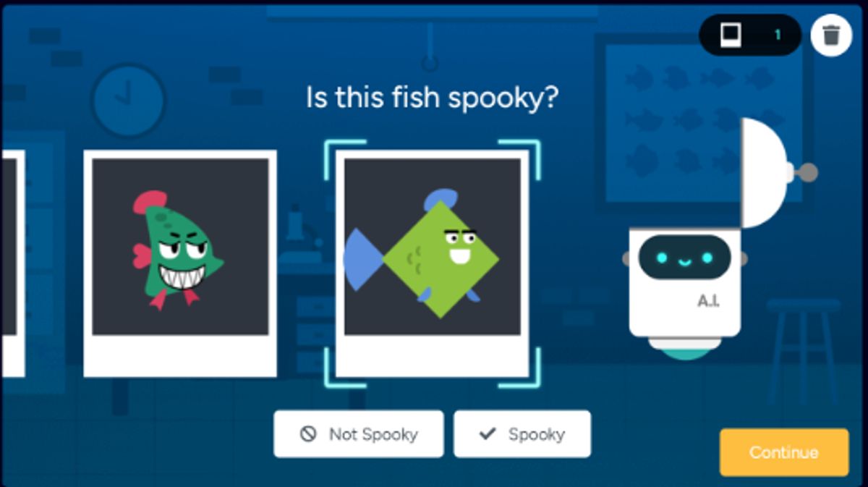Click the wall clock in background
Screen dimensions: 868x487
click(129, 100)
